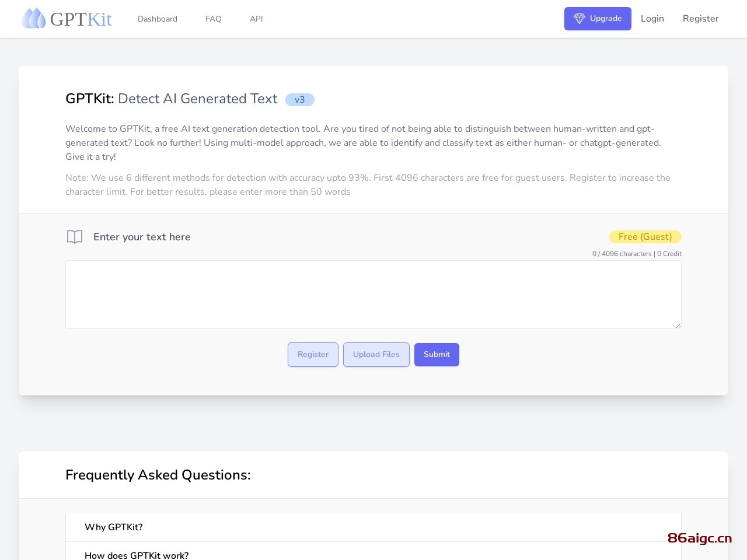Click the Register button below the textarea
The image size is (747, 560).
click(x=313, y=355)
